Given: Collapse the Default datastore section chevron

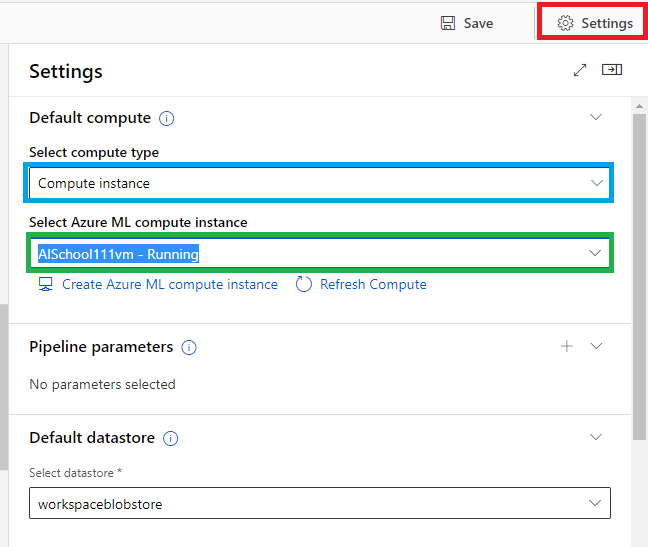Looking at the screenshot, I should click(x=596, y=437).
